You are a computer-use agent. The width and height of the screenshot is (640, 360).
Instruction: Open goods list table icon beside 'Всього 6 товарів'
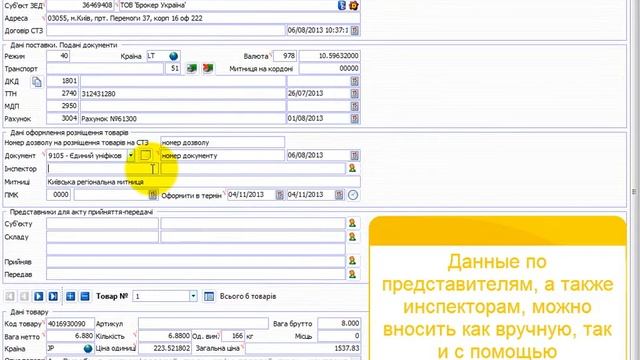209,296
